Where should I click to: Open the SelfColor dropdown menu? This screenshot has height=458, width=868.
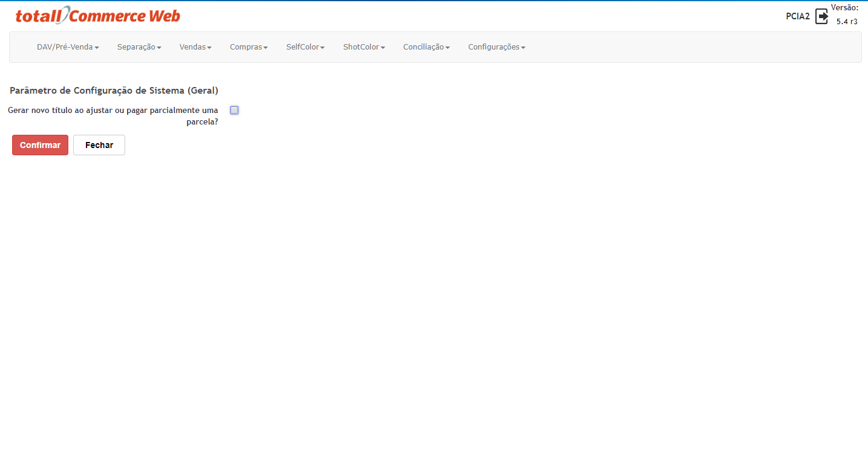coord(305,47)
